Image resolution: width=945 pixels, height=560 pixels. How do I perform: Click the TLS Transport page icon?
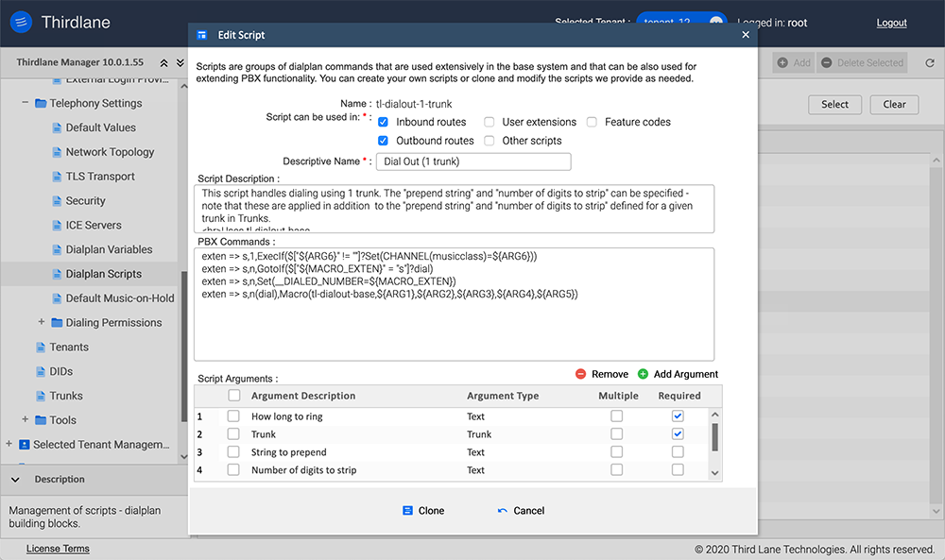click(57, 177)
